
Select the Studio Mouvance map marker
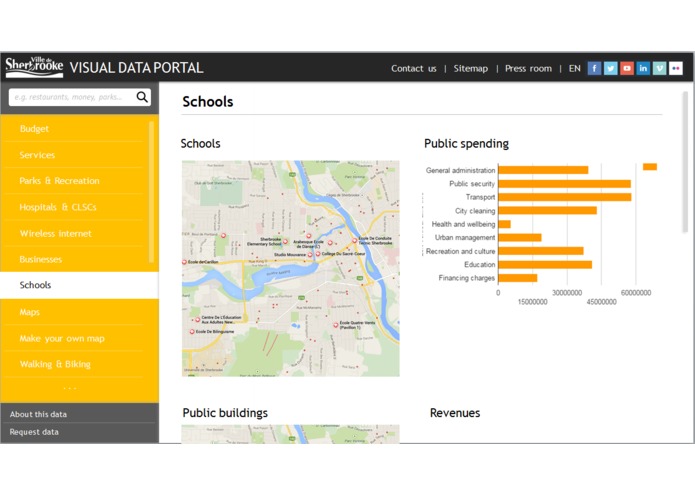tap(310, 255)
